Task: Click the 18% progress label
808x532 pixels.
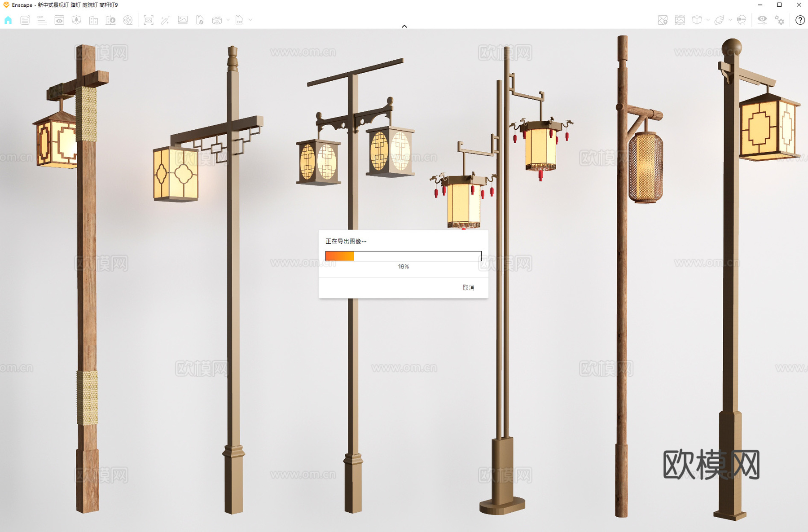Action: tap(403, 267)
